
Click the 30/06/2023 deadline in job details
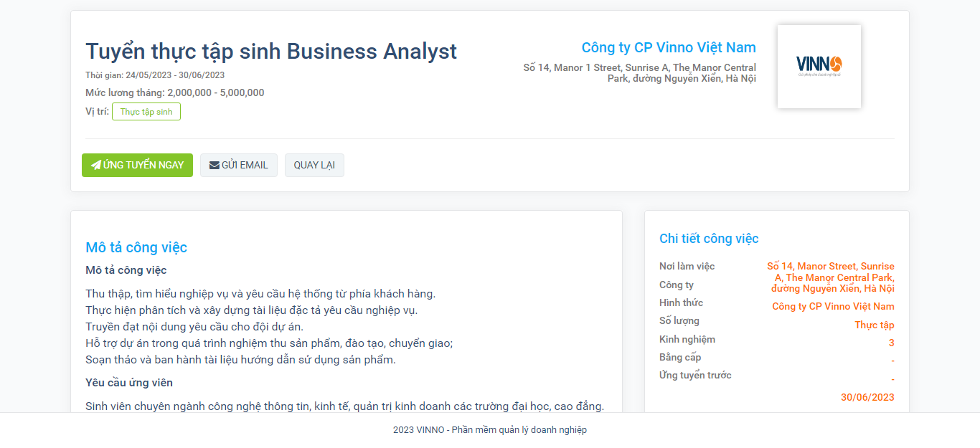tap(867, 397)
